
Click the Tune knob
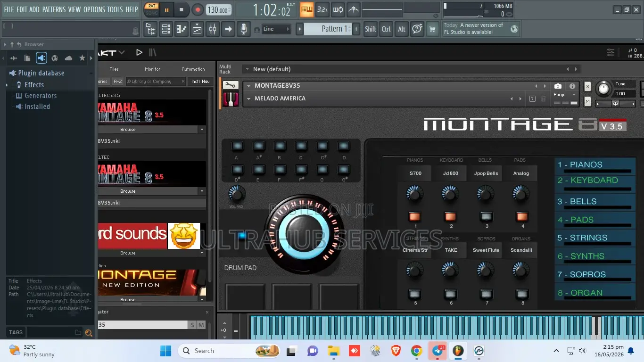(x=603, y=88)
